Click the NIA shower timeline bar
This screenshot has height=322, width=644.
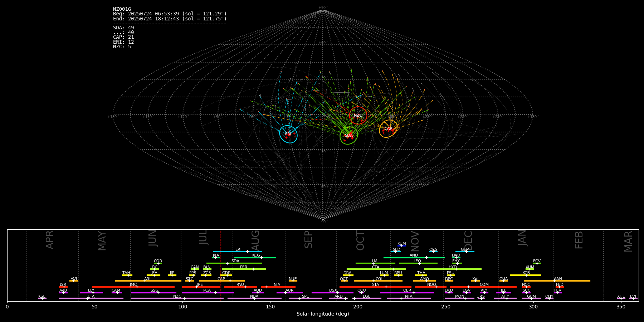point(278,287)
